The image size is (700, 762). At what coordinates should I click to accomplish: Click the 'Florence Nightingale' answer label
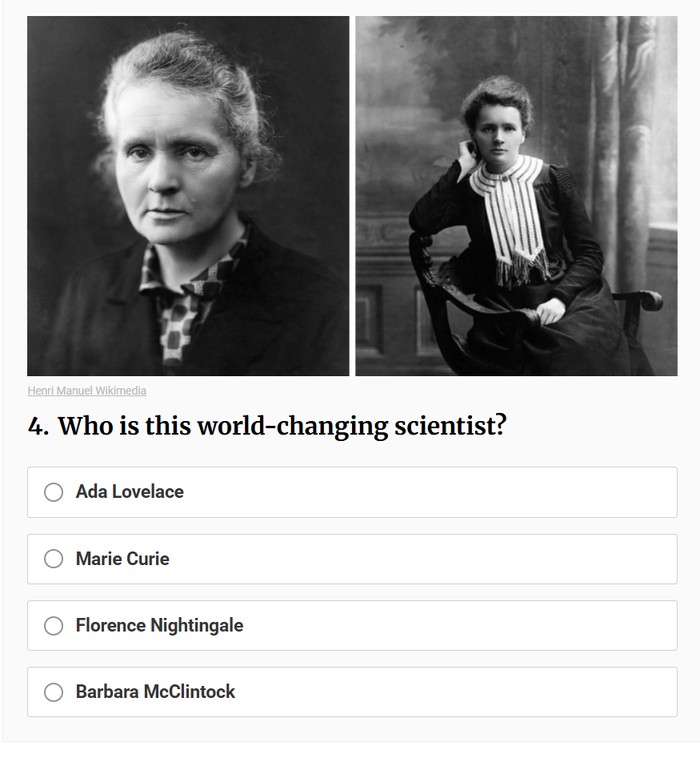pyautogui.click(x=159, y=625)
